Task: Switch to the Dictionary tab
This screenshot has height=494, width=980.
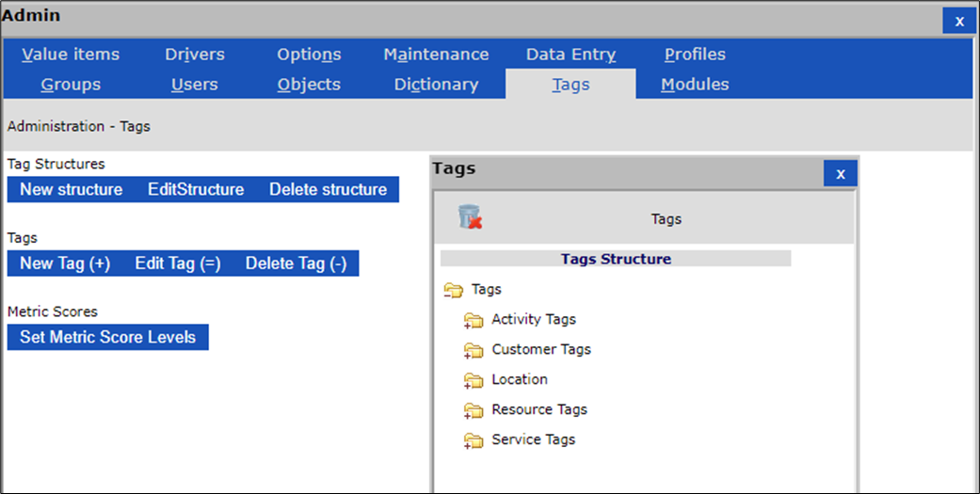Action: click(x=436, y=85)
